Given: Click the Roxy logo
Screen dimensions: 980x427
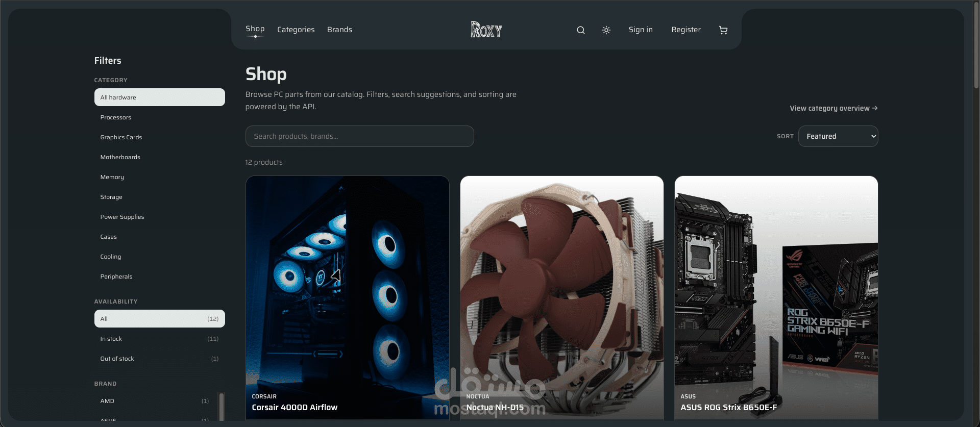Looking at the screenshot, I should [486, 30].
